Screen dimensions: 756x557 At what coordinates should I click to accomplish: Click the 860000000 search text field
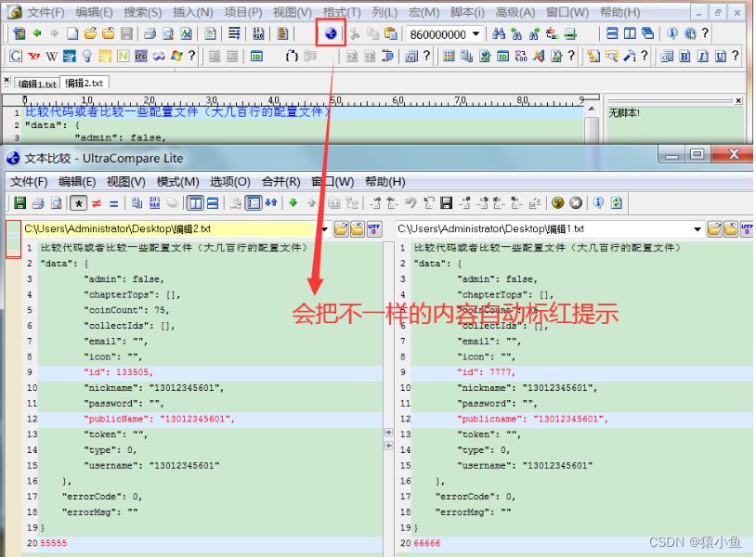[x=438, y=34]
